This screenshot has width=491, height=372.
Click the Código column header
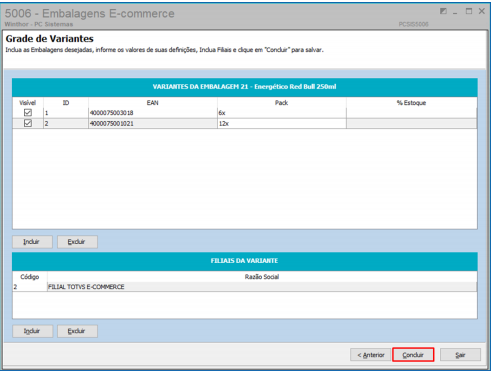(30, 277)
